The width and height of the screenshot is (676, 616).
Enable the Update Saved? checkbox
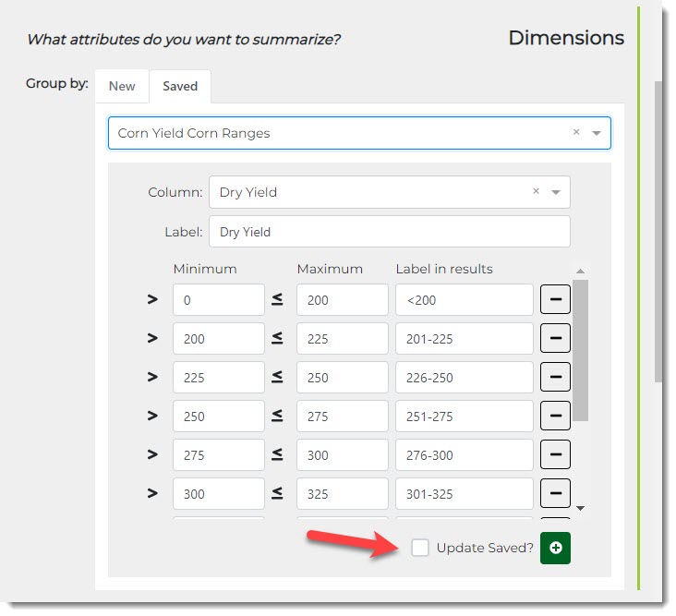[420, 548]
